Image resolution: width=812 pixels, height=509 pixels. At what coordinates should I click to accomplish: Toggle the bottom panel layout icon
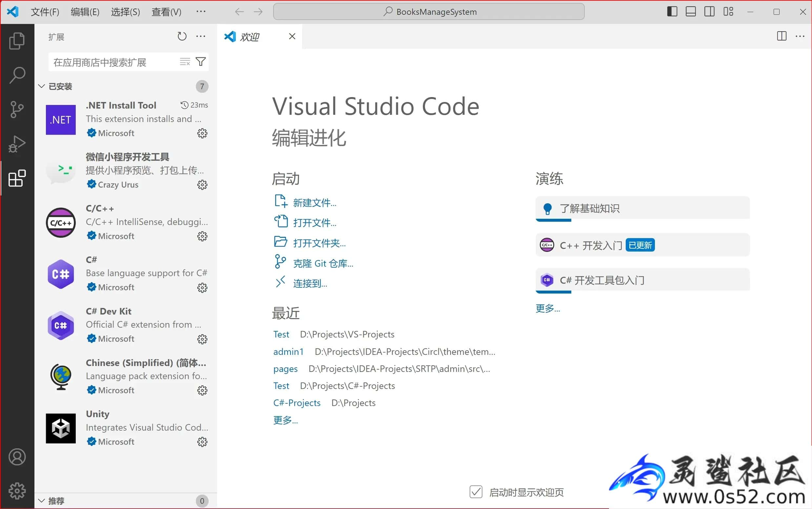coord(690,11)
